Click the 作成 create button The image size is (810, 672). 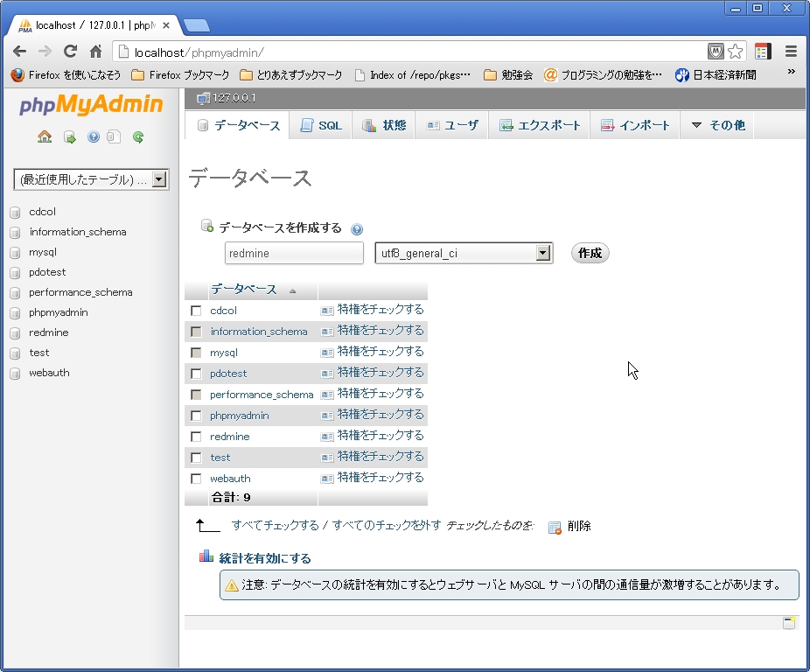point(590,253)
